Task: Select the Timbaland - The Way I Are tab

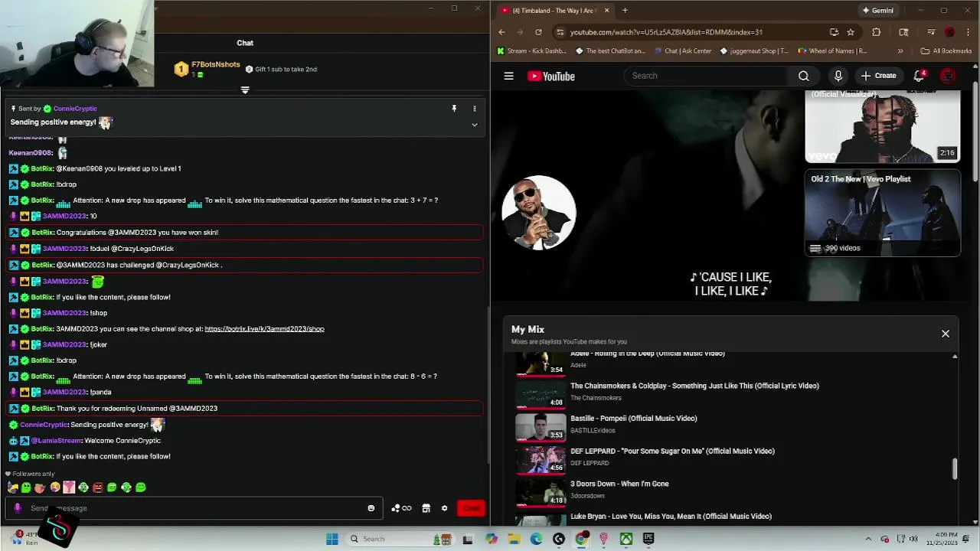Action: click(555, 10)
